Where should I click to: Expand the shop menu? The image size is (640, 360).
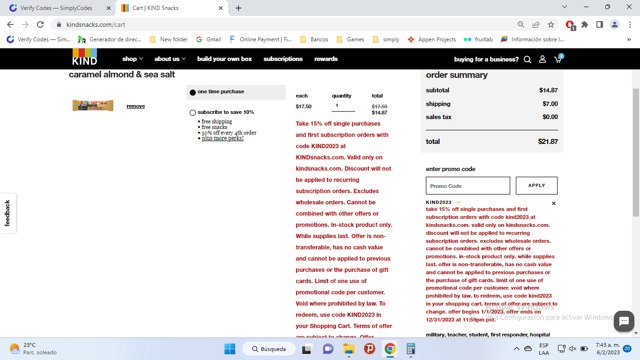pos(132,59)
